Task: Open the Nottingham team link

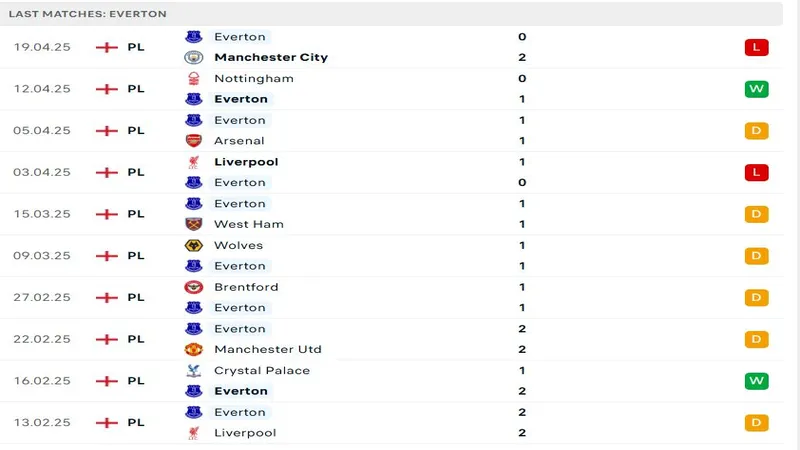Action: [254, 78]
